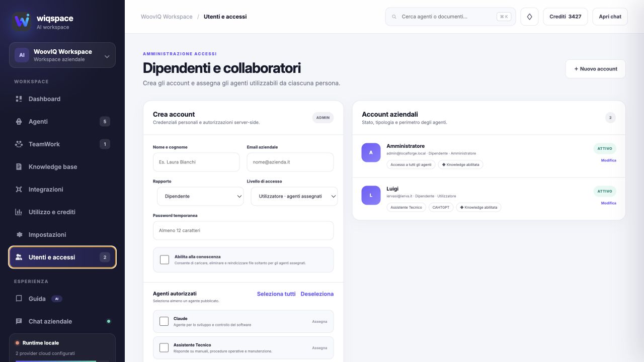
Task: Open Knowledge base menu item
Action: pyautogui.click(x=62, y=167)
